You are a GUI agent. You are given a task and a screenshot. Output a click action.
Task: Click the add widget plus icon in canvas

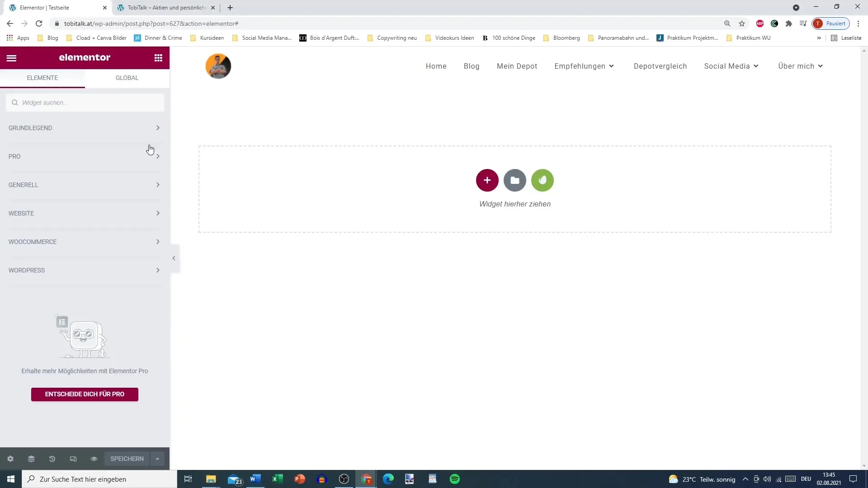click(x=487, y=180)
